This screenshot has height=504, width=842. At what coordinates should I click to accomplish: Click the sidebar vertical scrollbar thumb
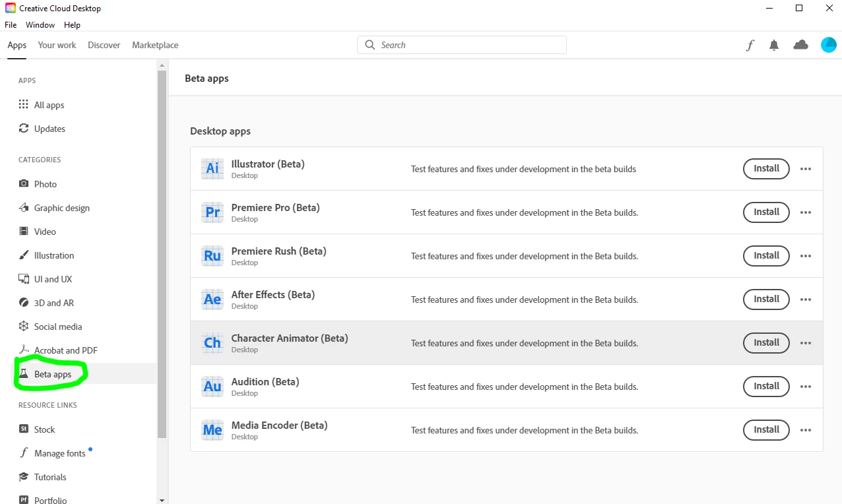click(x=162, y=254)
